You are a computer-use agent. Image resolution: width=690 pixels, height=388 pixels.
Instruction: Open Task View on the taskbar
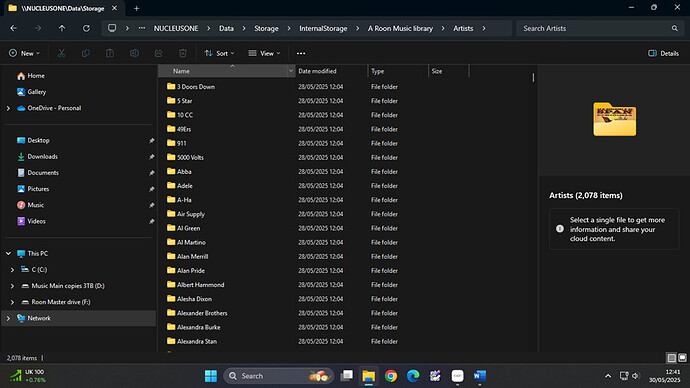[x=347, y=376]
